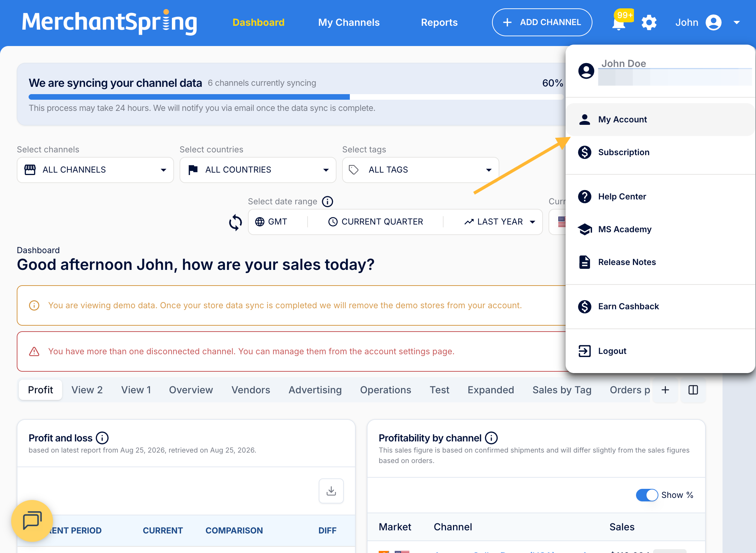The width and height of the screenshot is (756, 553).
Task: Switch to the View 2 tab
Action: (87, 390)
